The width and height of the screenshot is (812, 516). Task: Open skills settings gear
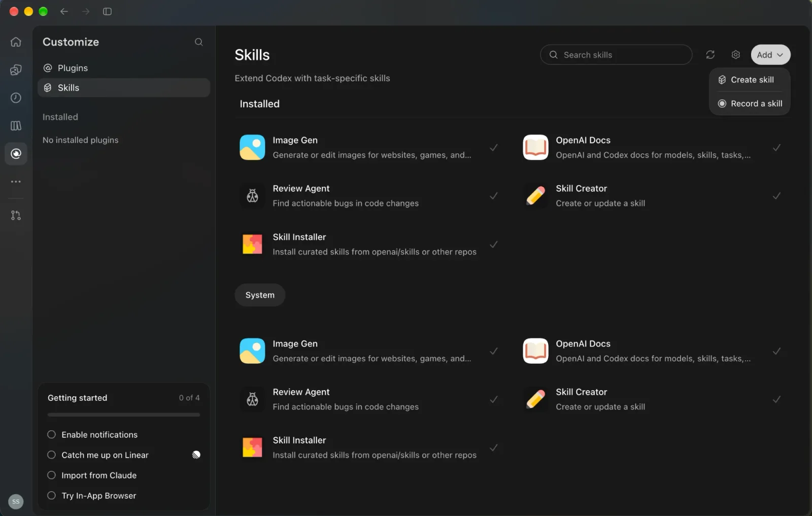735,55
